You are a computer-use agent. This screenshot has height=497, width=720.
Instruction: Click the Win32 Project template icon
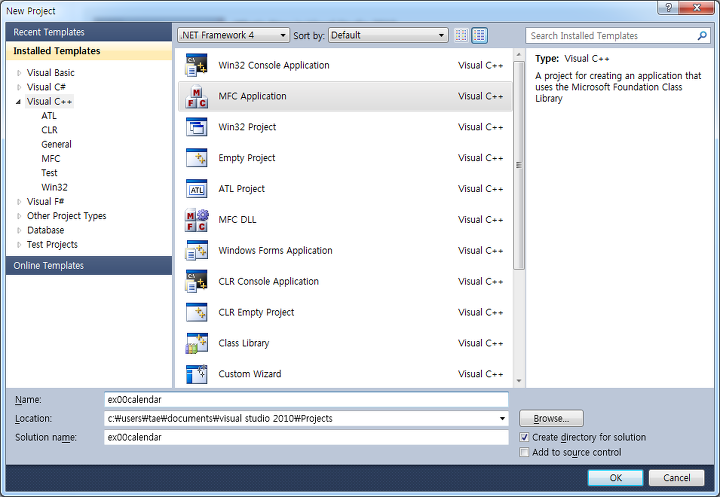tap(197, 127)
